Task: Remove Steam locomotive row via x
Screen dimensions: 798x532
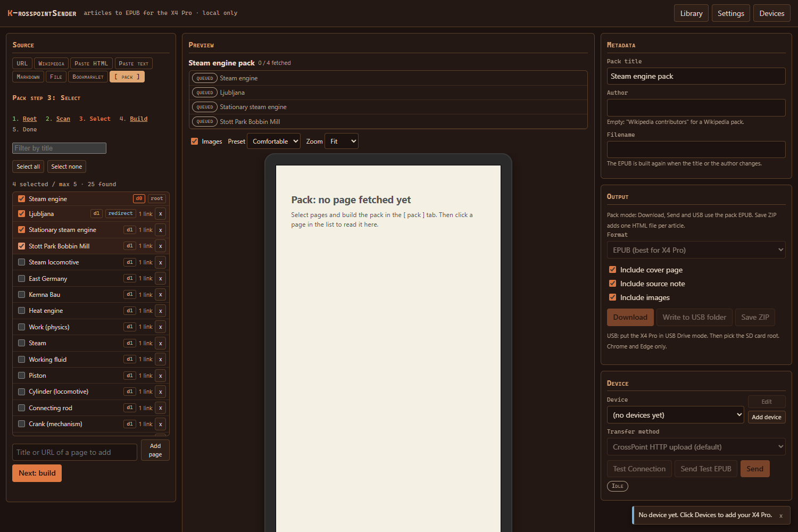Action: (x=160, y=262)
